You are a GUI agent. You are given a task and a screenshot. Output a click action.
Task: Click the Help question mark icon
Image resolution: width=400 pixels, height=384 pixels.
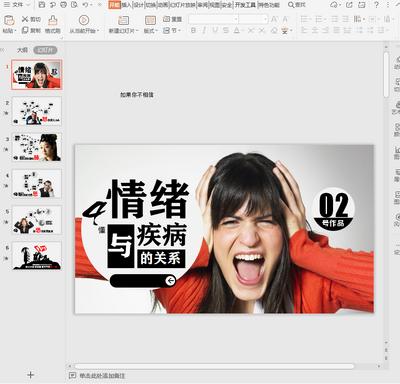pyautogui.click(x=376, y=5)
